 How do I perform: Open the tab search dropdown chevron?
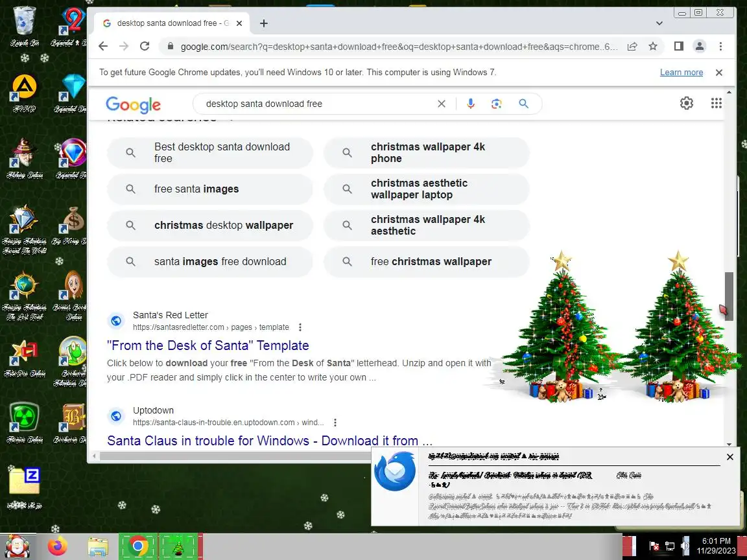click(x=659, y=23)
